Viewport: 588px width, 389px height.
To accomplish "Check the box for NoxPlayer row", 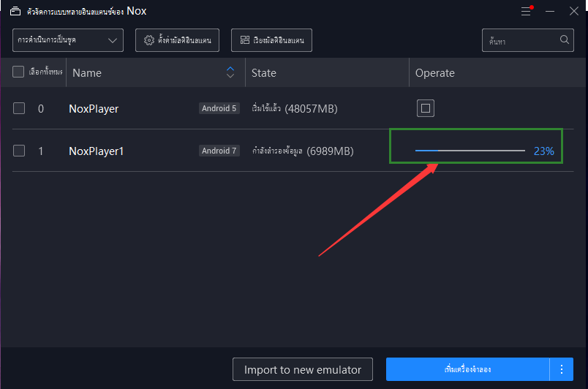I will (19, 108).
